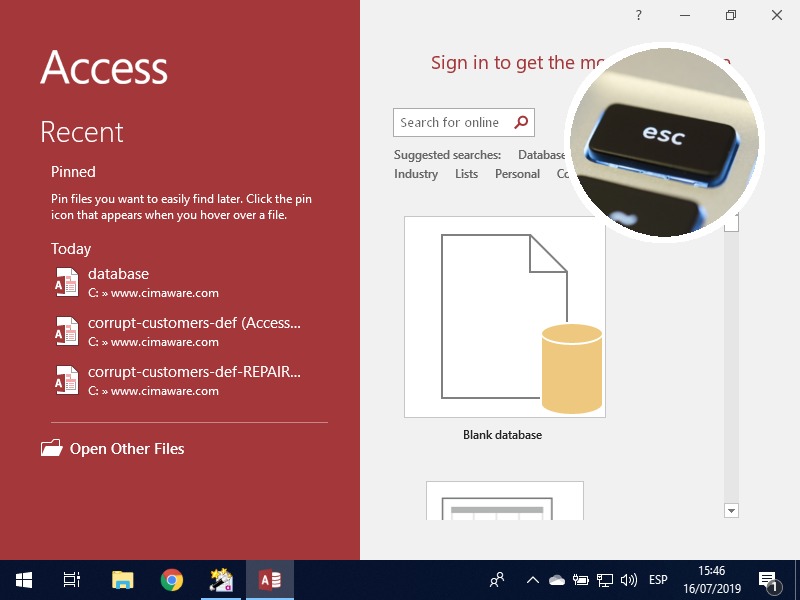The height and width of the screenshot is (600, 800).
Task: Select the Industry suggested search
Action: click(416, 174)
